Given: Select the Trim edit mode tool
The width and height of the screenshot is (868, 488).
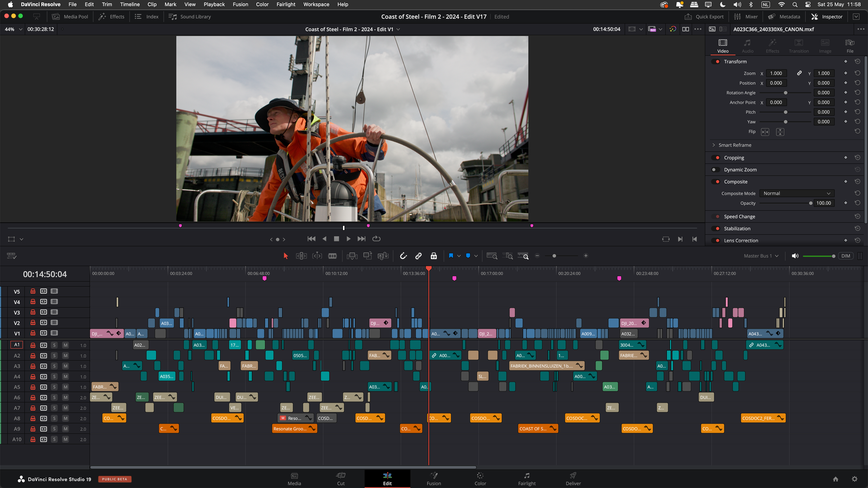Looking at the screenshot, I should point(301,256).
